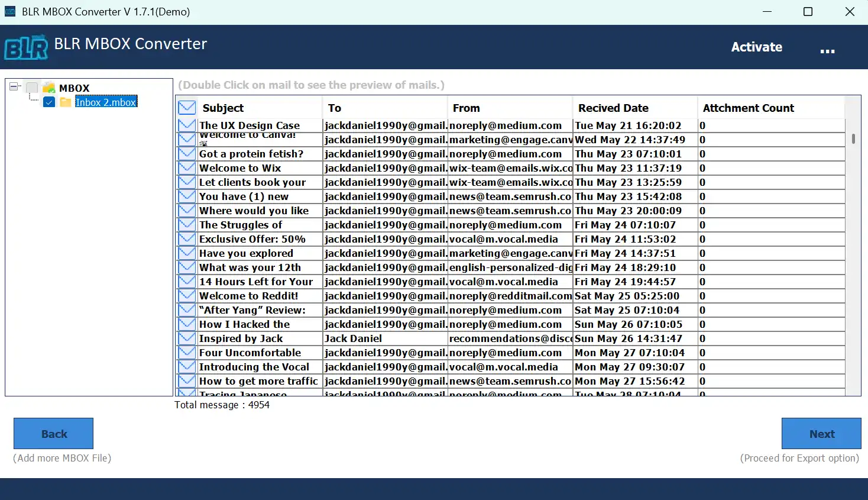868x500 pixels.
Task: Click the envelope icon beside "Exclusive Offer: 50%"
Action: (186, 238)
